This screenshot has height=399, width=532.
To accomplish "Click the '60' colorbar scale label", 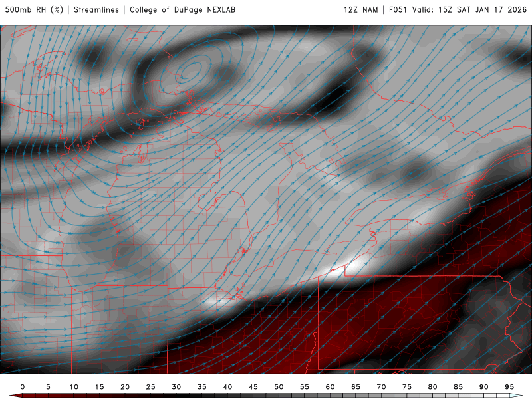I will tap(330, 387).
